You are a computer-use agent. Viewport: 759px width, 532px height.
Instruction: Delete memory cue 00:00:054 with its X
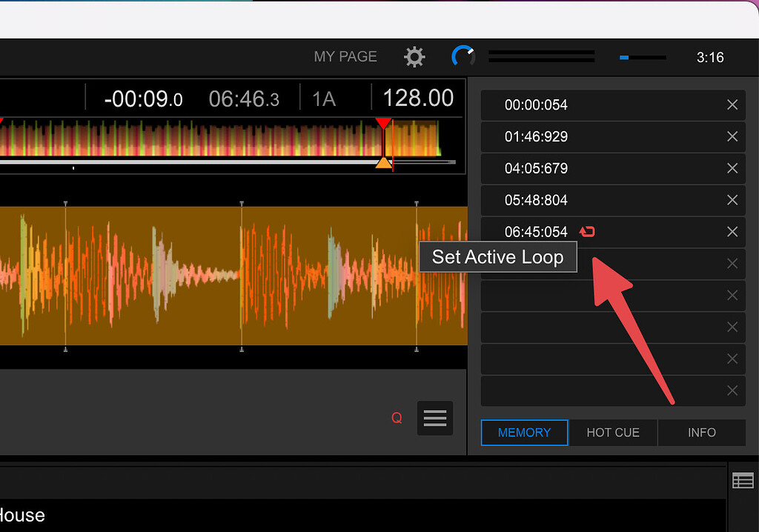(732, 104)
